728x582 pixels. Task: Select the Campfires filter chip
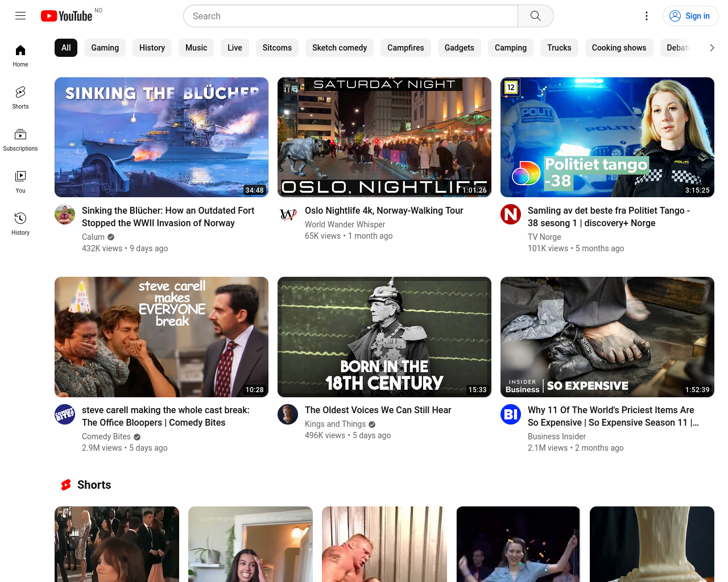pos(406,48)
